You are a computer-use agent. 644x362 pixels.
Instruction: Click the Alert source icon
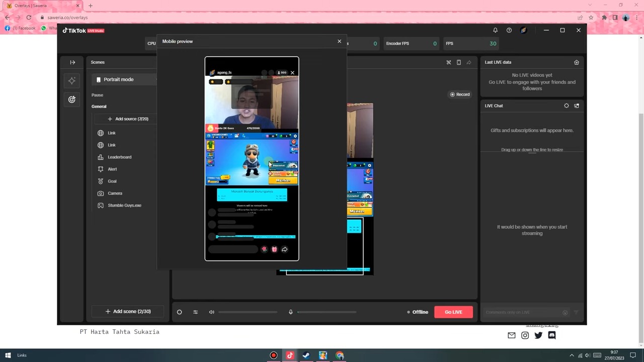(101, 169)
